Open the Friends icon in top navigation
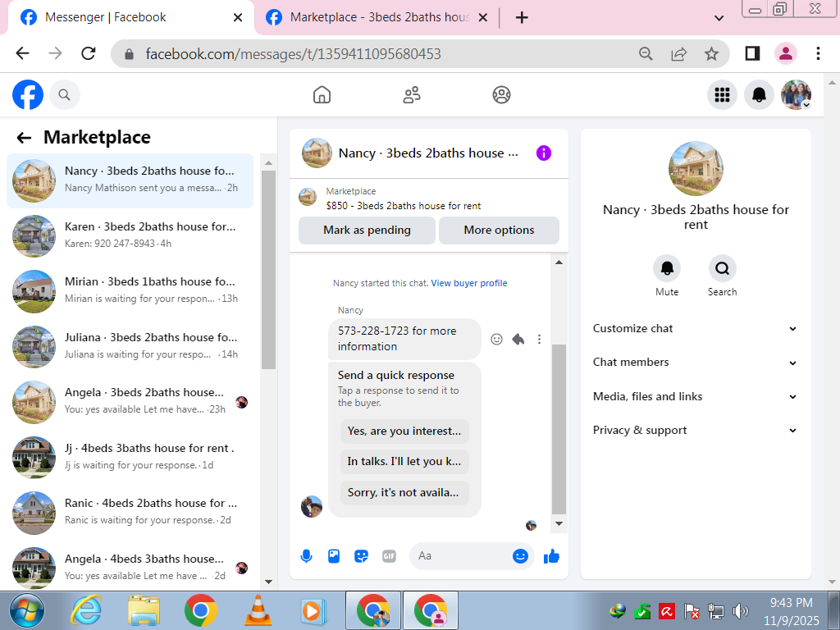This screenshot has width=840, height=630. point(412,95)
